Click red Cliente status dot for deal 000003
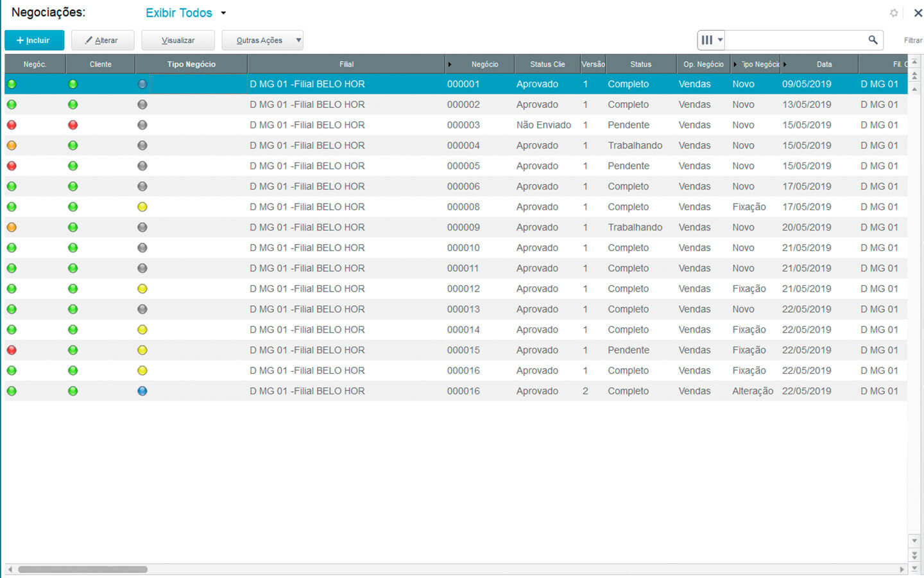This screenshot has height=578, width=924. coord(73,125)
